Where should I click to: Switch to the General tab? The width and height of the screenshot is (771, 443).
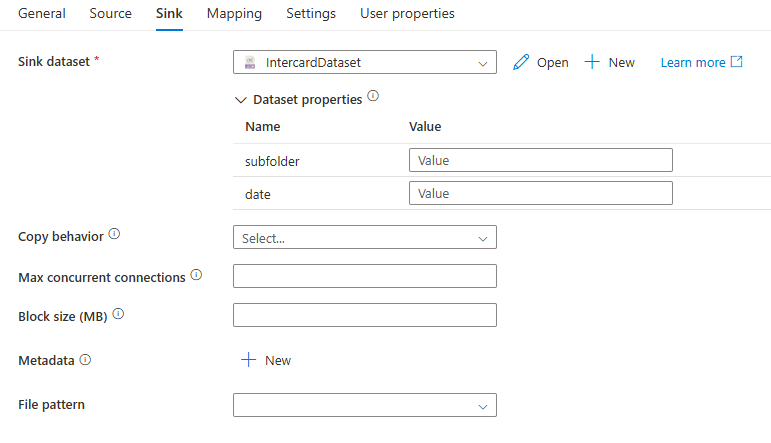tap(42, 13)
